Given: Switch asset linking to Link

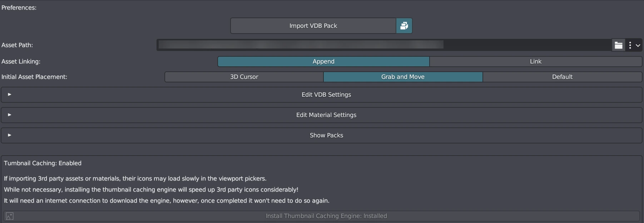Looking at the screenshot, I should (535, 61).
